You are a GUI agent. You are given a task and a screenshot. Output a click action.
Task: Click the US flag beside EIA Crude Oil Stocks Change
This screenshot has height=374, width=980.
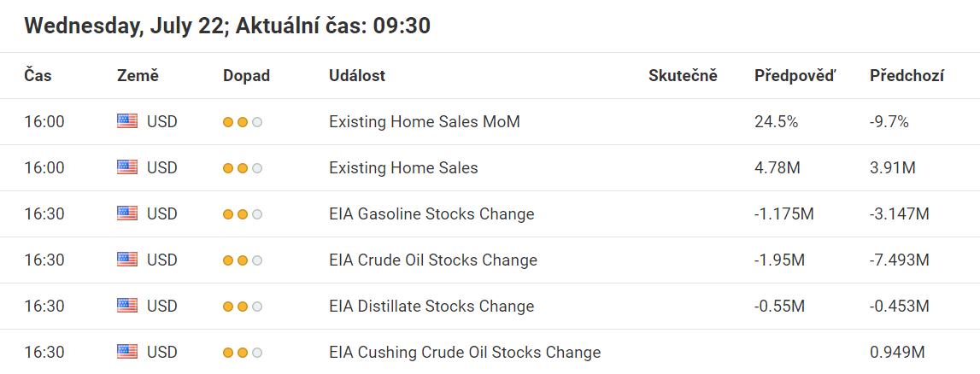click(126, 260)
